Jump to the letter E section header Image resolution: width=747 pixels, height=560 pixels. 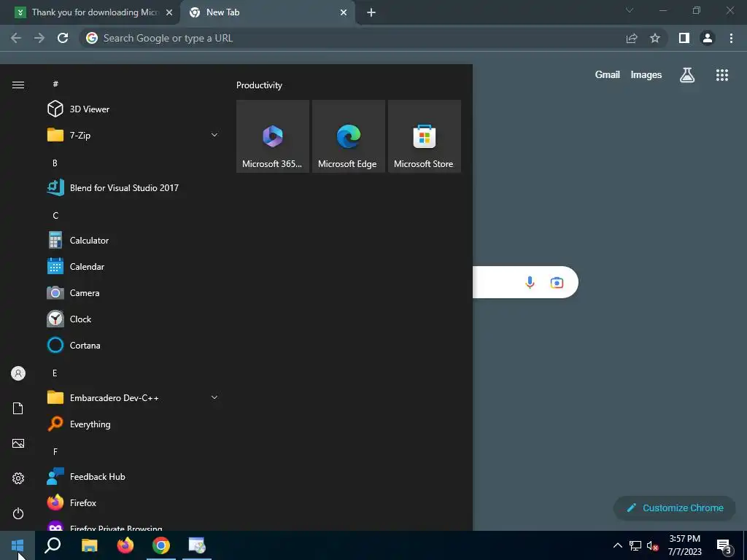point(55,373)
